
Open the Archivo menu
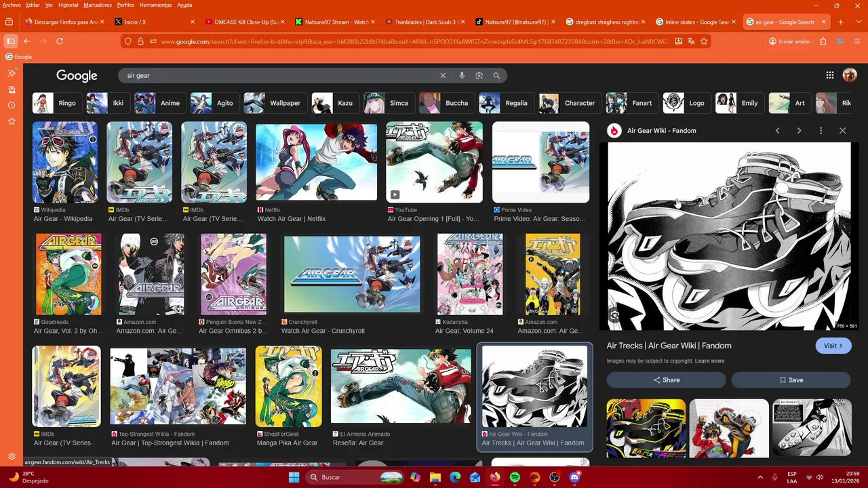(x=12, y=5)
